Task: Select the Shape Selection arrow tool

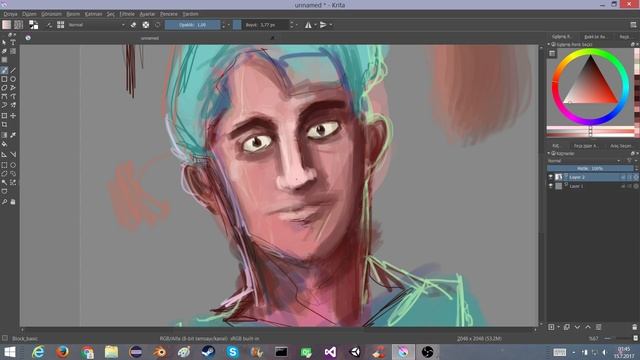Action: pos(4,42)
